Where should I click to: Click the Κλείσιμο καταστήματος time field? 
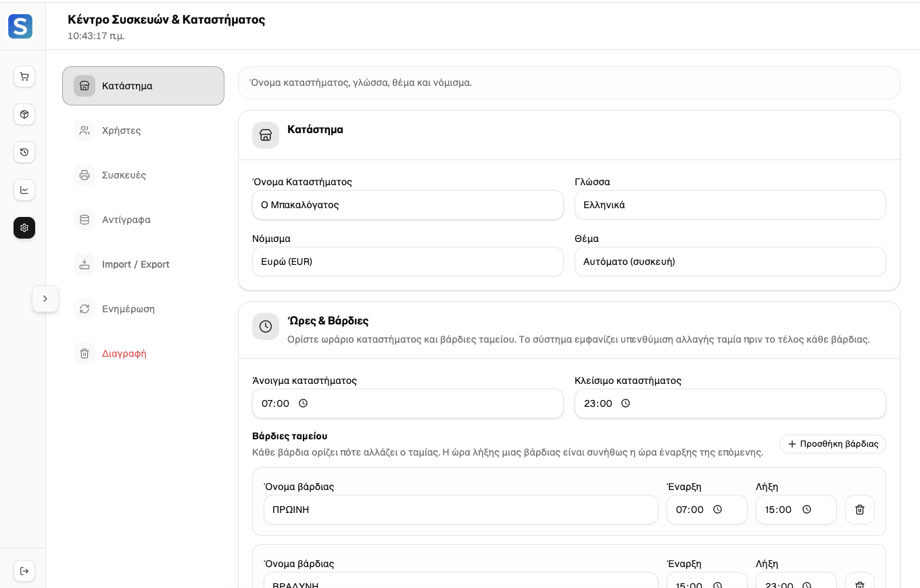click(730, 403)
